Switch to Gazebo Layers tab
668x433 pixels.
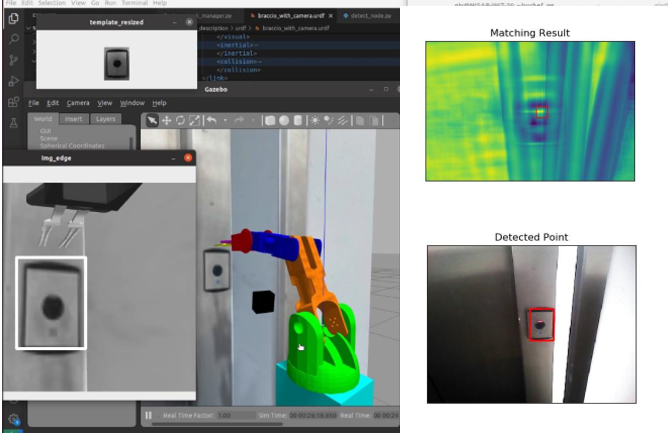tap(106, 119)
